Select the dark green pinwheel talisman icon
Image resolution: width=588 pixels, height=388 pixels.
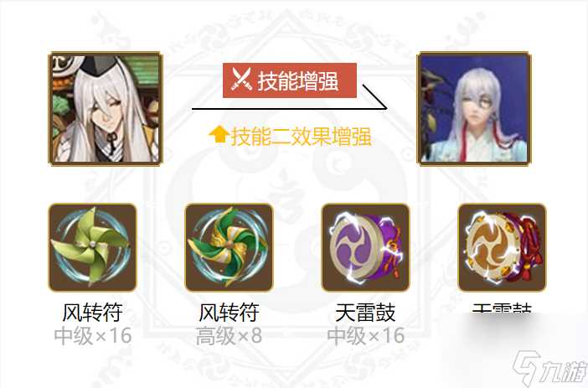pyautogui.click(x=230, y=247)
